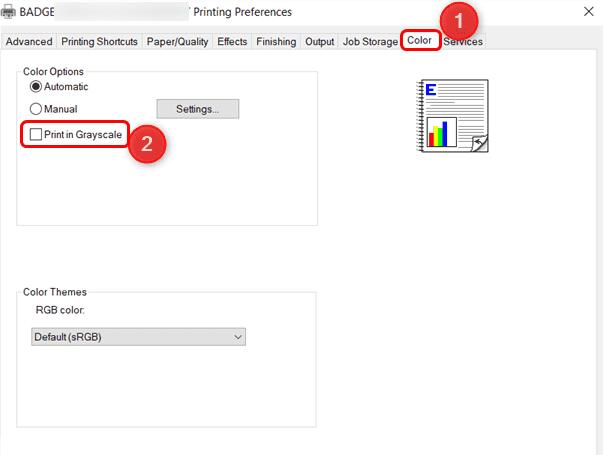The height and width of the screenshot is (455, 605).
Task: Click the Color tab
Action: [x=419, y=42]
